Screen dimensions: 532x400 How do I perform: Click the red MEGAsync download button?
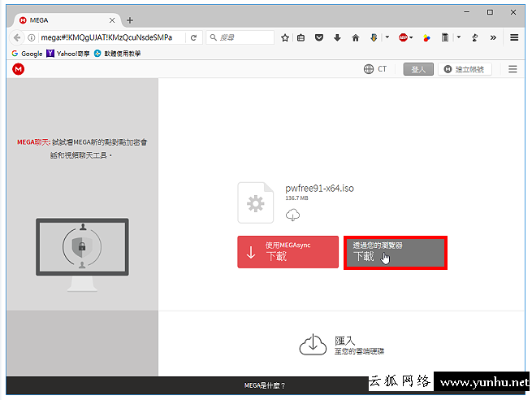(288, 252)
